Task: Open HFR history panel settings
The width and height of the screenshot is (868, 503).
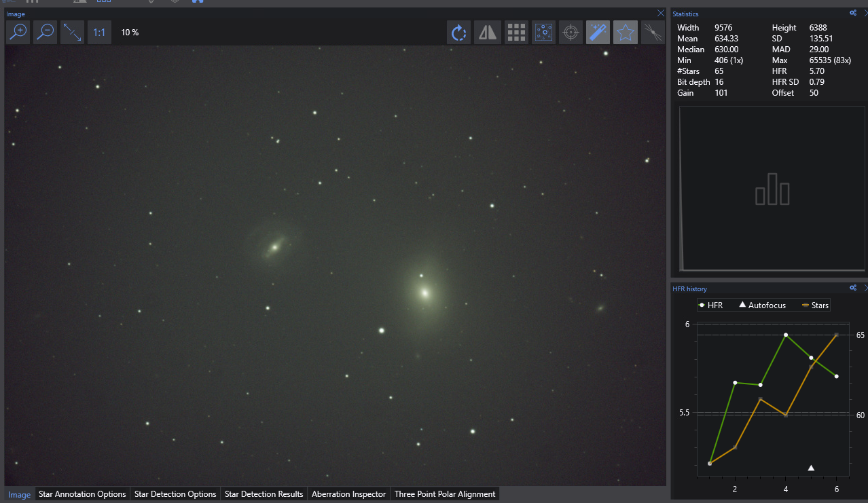Action: click(852, 288)
